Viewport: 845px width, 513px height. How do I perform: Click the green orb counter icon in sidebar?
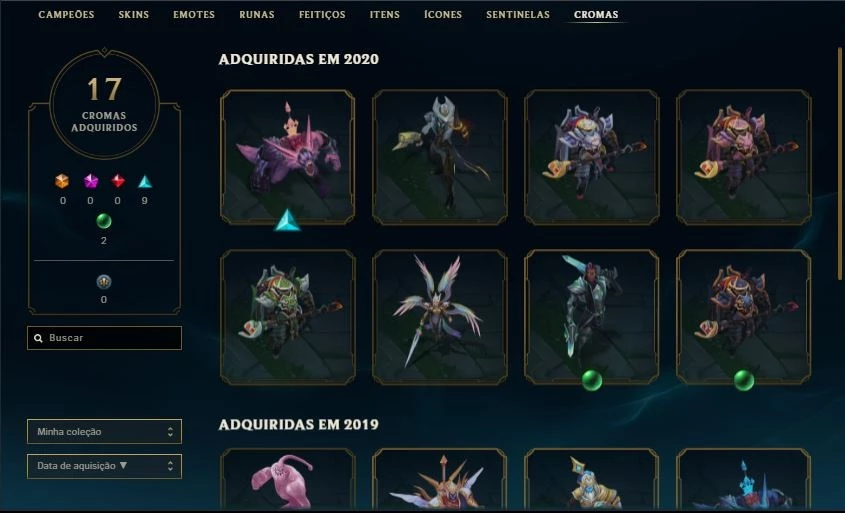click(103, 221)
